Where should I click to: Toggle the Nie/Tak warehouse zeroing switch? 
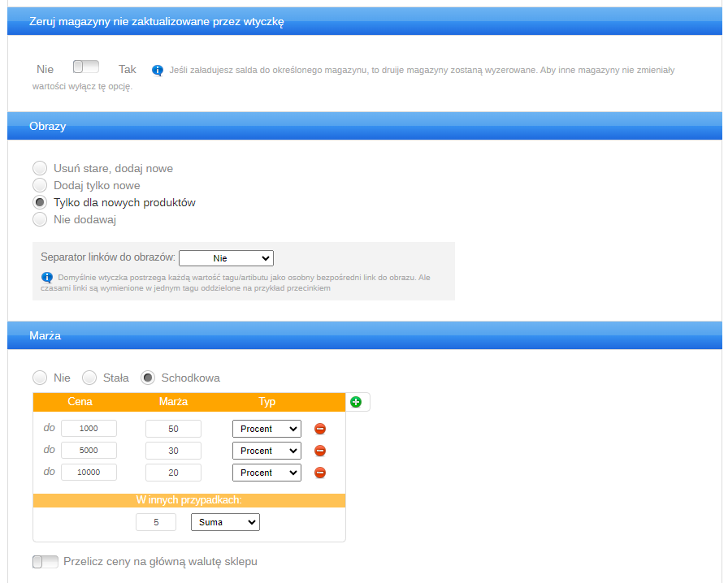pos(85,68)
